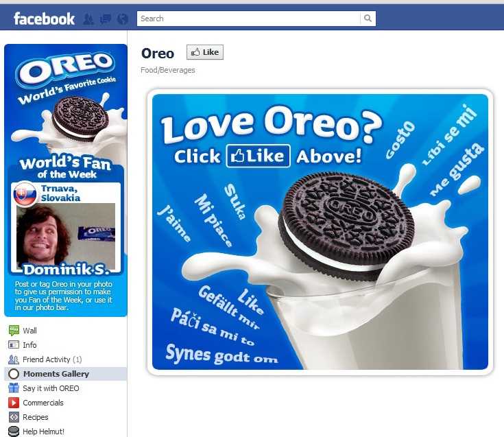Click the friend requests icon in the header
The image size is (504, 437).
[88, 19]
